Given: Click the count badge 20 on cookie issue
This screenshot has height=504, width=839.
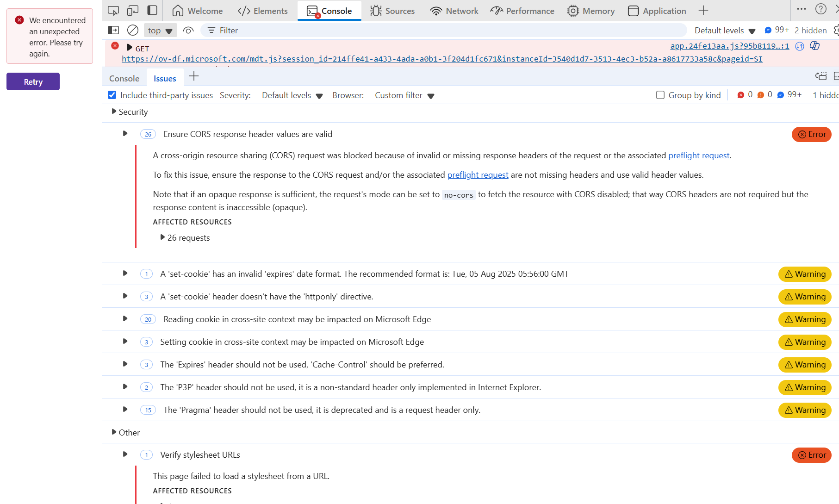Looking at the screenshot, I should 148,319.
